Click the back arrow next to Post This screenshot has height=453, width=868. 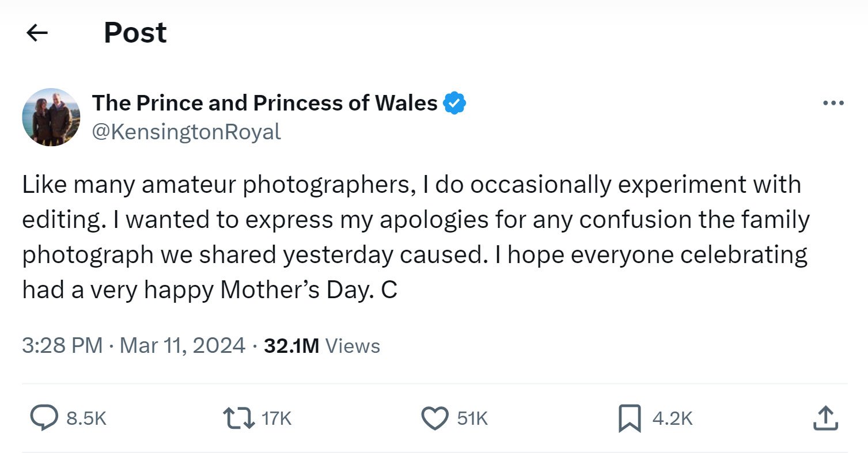(x=37, y=33)
